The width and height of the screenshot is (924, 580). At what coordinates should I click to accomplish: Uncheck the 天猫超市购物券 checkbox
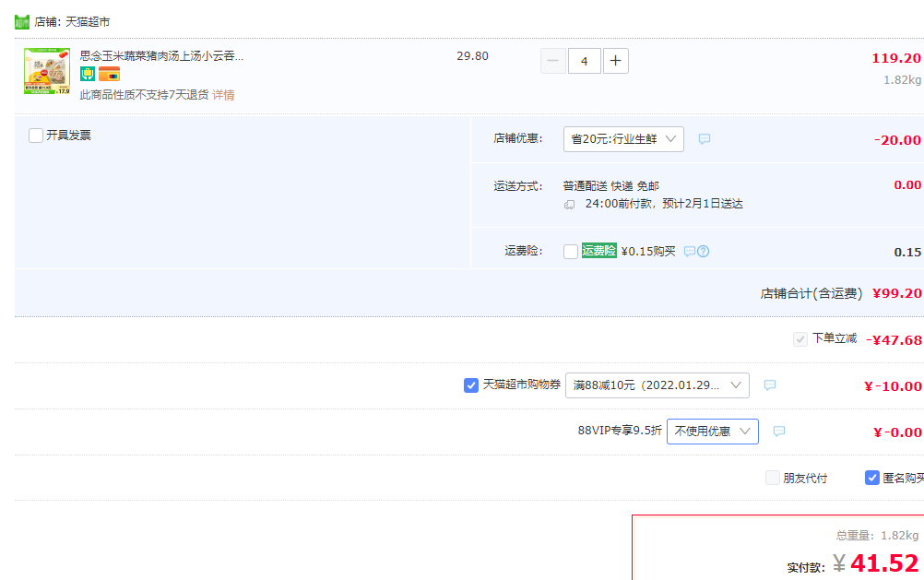click(471, 385)
